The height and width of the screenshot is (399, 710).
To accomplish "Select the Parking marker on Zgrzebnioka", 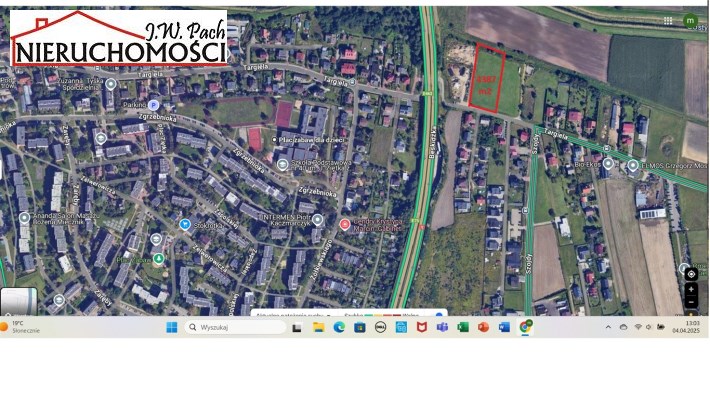I will [x=154, y=105].
